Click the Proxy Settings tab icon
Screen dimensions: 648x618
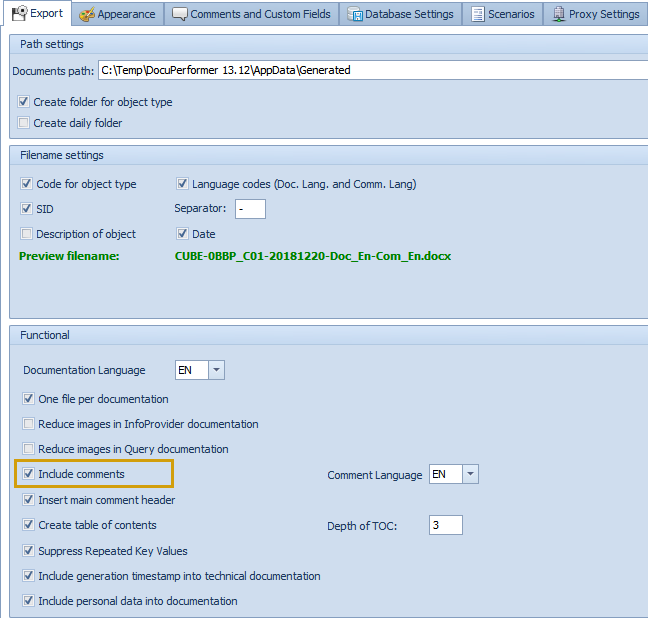pos(558,14)
